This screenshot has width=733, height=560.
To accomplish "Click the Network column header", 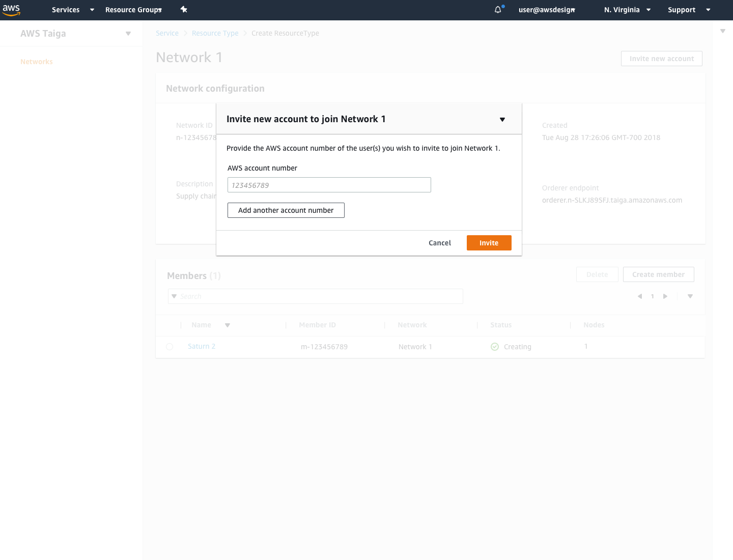I will pos(412,325).
